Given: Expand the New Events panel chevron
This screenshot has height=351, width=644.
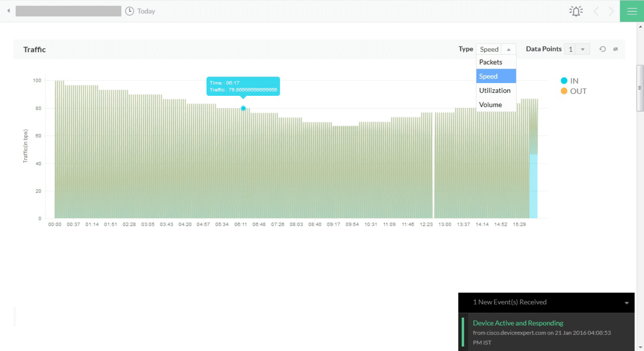Looking at the screenshot, I should (x=626, y=302).
